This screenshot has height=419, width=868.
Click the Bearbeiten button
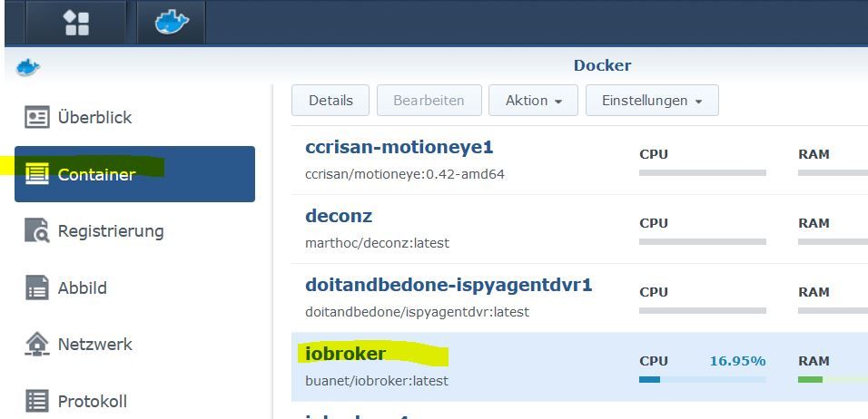tap(429, 100)
